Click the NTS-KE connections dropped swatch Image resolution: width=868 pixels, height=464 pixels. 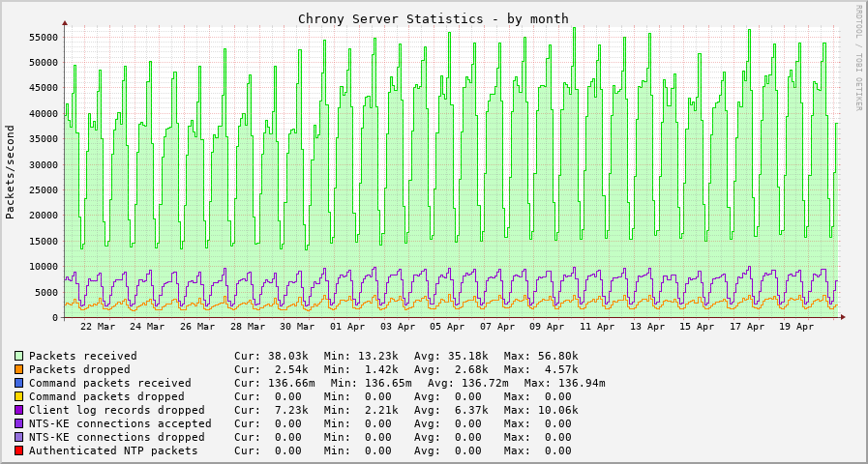point(19,437)
